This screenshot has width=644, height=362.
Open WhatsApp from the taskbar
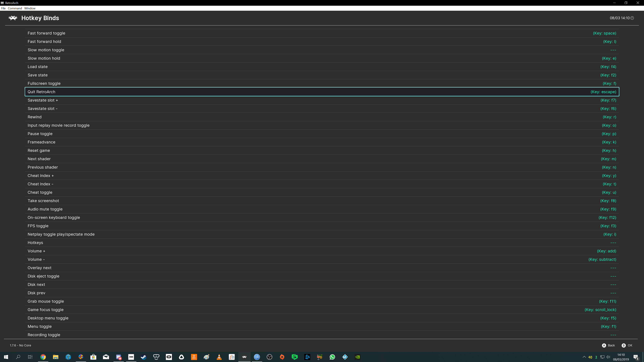point(332,357)
